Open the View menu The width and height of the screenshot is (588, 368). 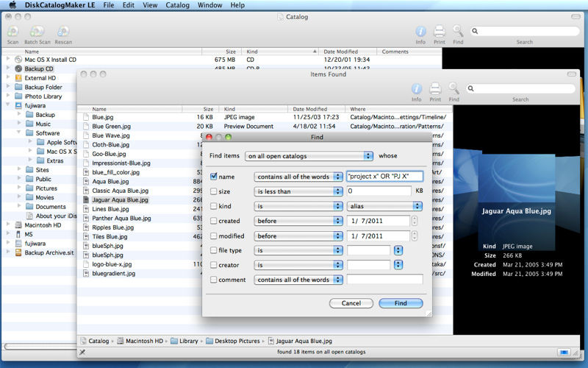[150, 5]
